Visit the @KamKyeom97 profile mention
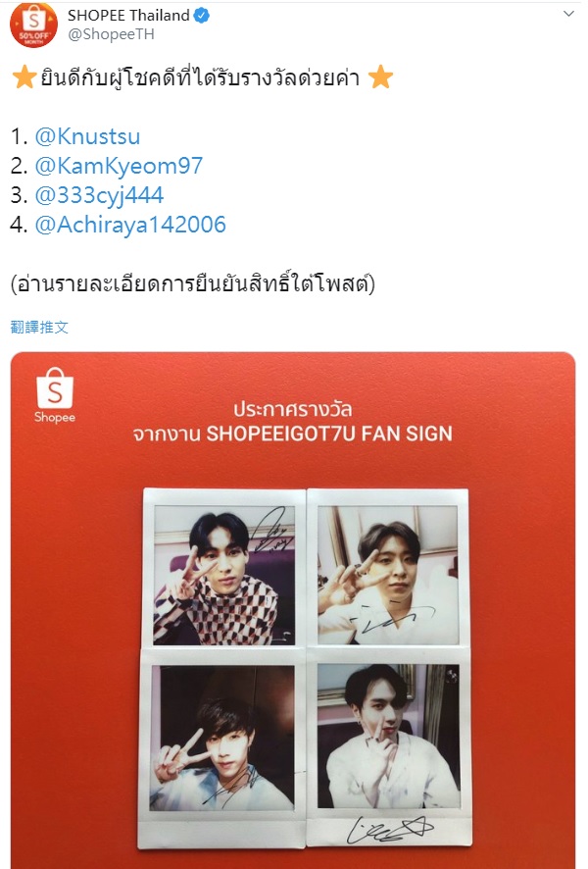 [119, 166]
